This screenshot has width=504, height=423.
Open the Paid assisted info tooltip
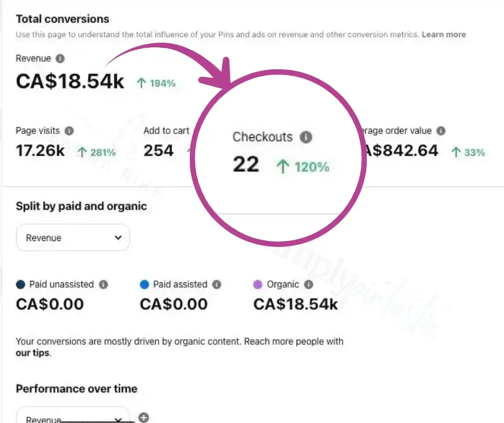(217, 285)
